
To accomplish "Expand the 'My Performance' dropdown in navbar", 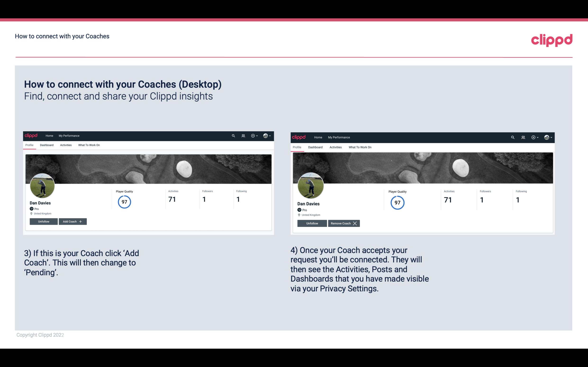I will (68, 135).
